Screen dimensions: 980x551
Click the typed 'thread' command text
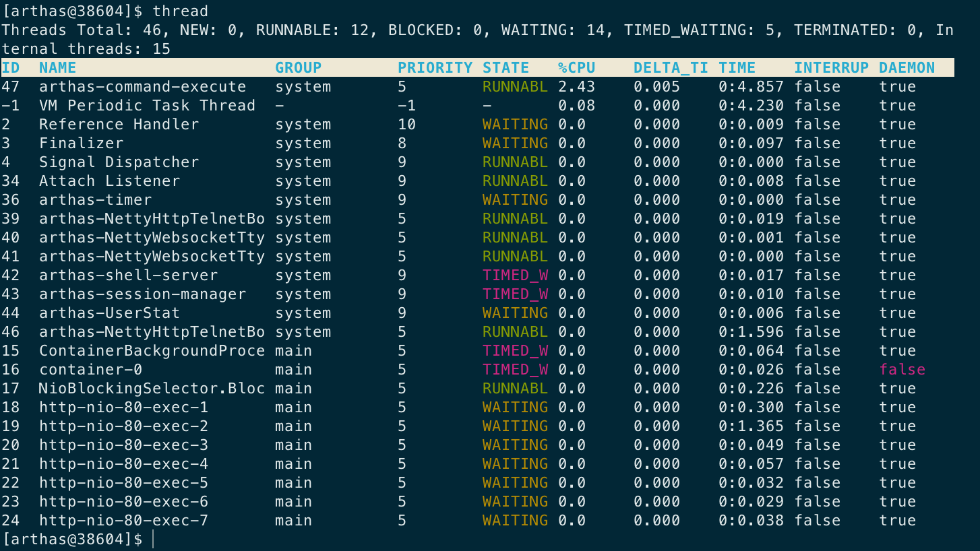(x=181, y=11)
